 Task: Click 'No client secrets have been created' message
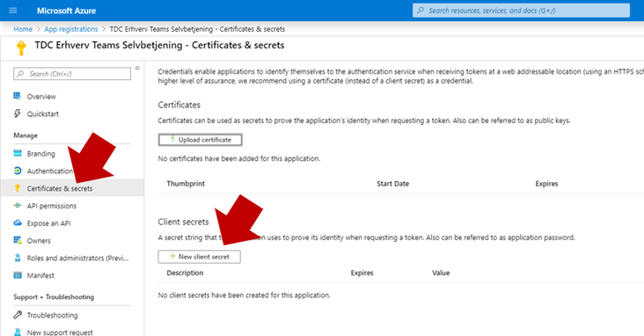click(x=244, y=296)
